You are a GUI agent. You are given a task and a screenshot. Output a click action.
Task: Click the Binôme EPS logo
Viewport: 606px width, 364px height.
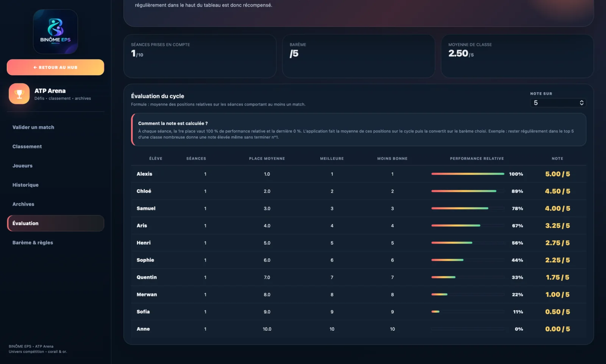[x=55, y=31]
